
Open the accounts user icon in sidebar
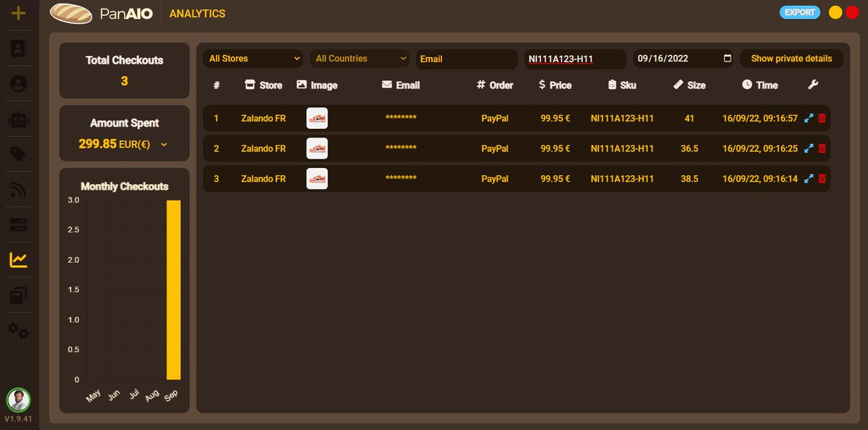point(19,84)
